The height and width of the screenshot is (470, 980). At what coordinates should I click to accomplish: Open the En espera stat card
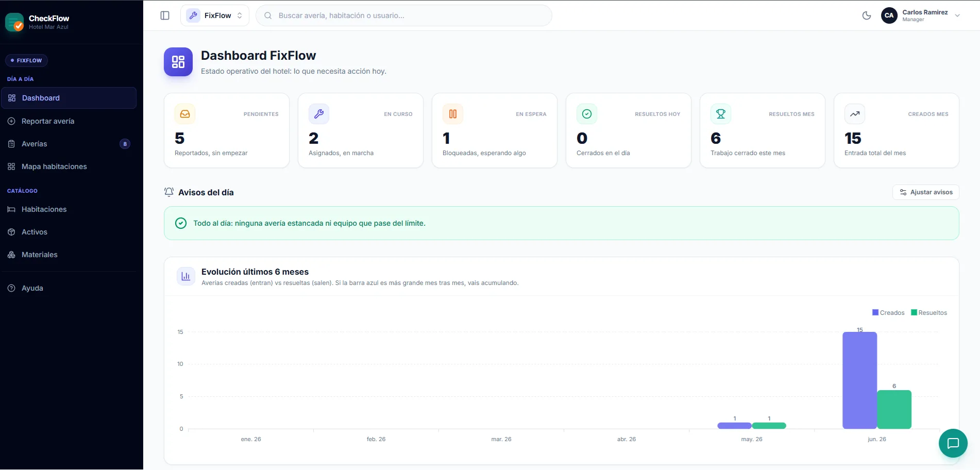495,130
